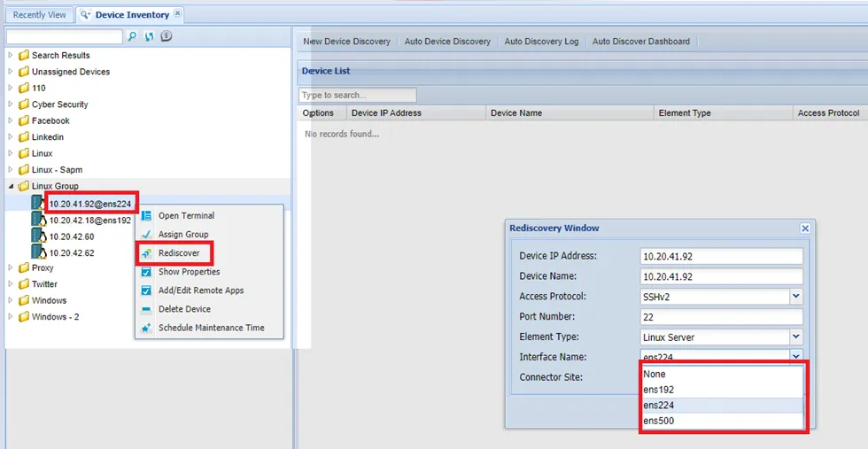Click the tree search input box

(x=64, y=36)
